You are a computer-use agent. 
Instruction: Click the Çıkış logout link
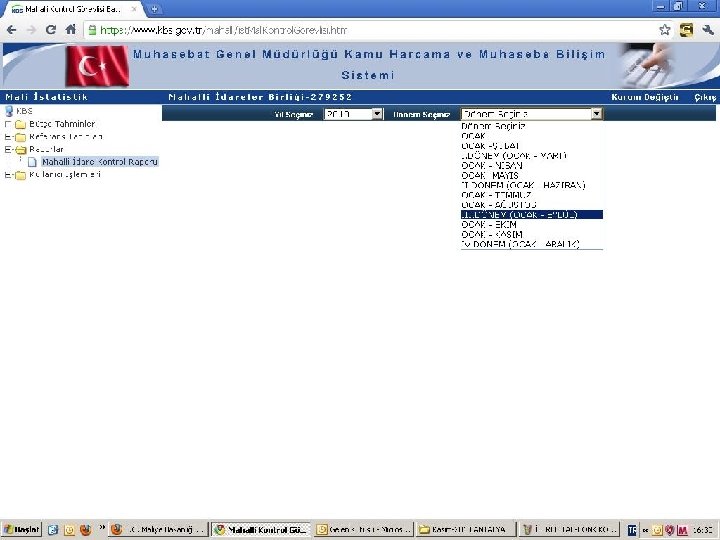click(x=705, y=97)
